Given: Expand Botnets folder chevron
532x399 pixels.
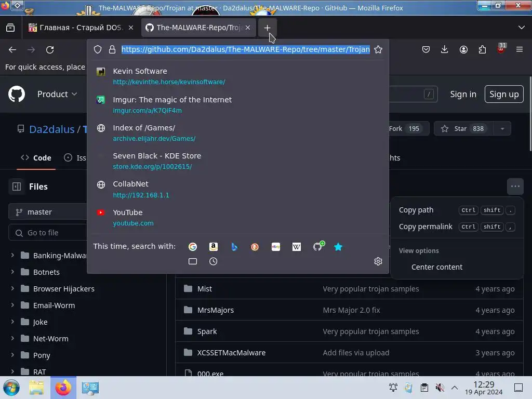Looking at the screenshot, I should pyautogui.click(x=12, y=271).
